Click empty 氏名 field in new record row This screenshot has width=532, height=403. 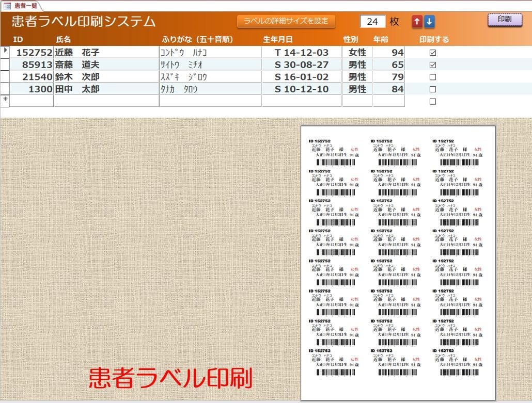[x=106, y=101]
